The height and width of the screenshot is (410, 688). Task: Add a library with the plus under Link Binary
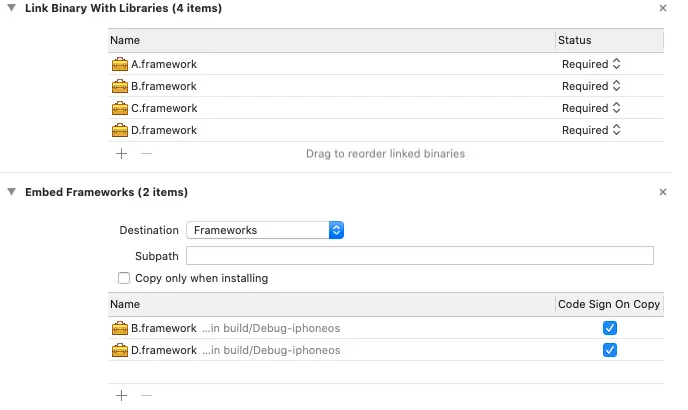(121, 154)
